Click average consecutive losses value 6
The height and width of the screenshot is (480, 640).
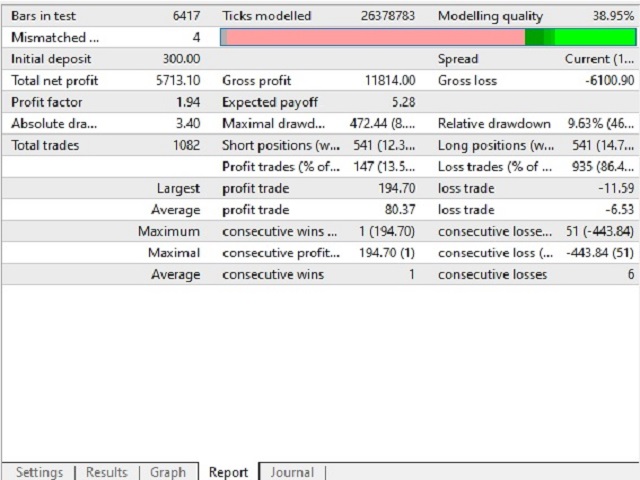tap(631, 274)
